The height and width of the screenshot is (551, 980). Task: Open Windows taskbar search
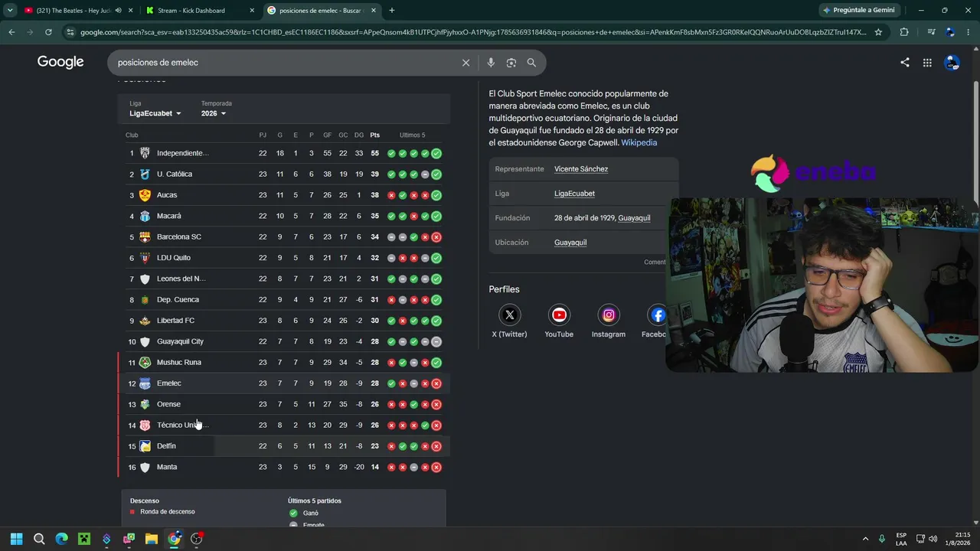[x=39, y=539]
